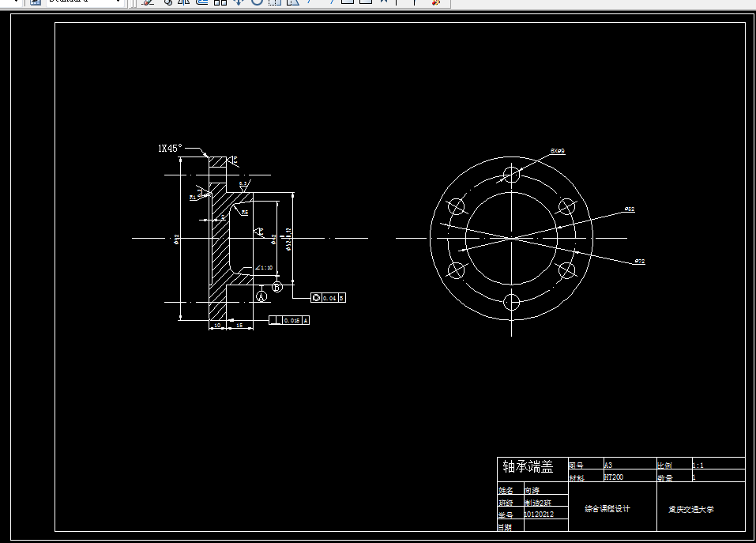Select the 8Xø9 hole callout
This screenshot has height=543, width=756.
click(x=558, y=151)
